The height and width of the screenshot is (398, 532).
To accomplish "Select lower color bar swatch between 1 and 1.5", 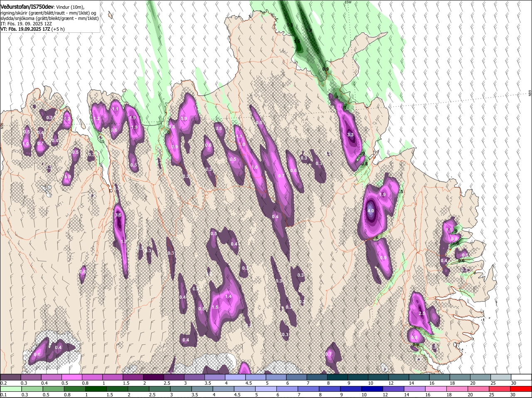I will coord(96,389).
